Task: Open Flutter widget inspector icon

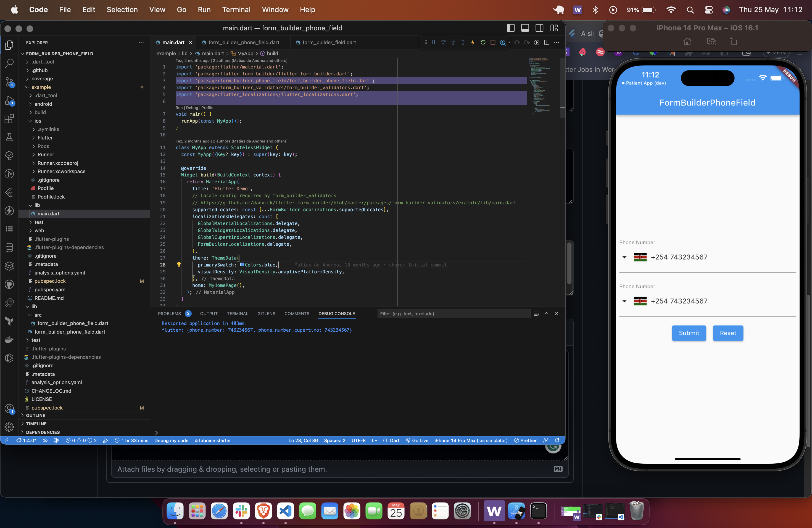Action: 503,42
